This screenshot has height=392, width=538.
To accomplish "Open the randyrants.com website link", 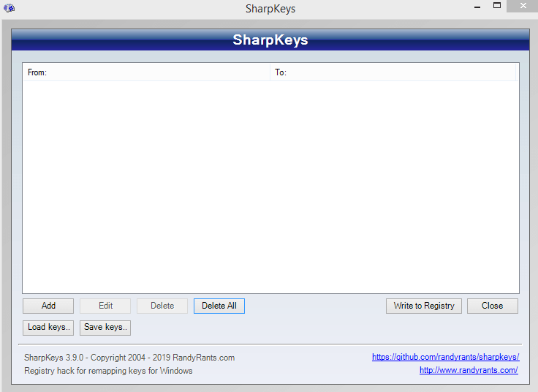I will pos(469,370).
